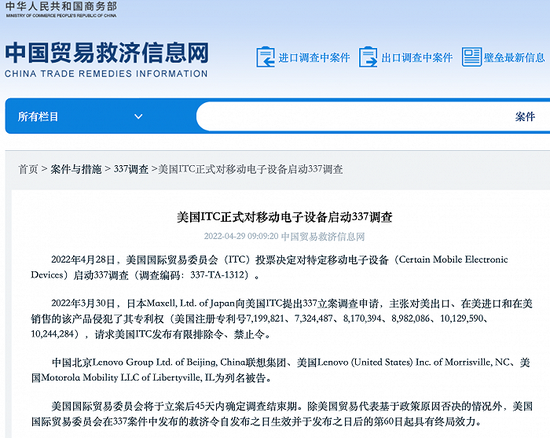Open the 出口调查中案件 link
Screen dimensions: 550x438
click(417, 58)
